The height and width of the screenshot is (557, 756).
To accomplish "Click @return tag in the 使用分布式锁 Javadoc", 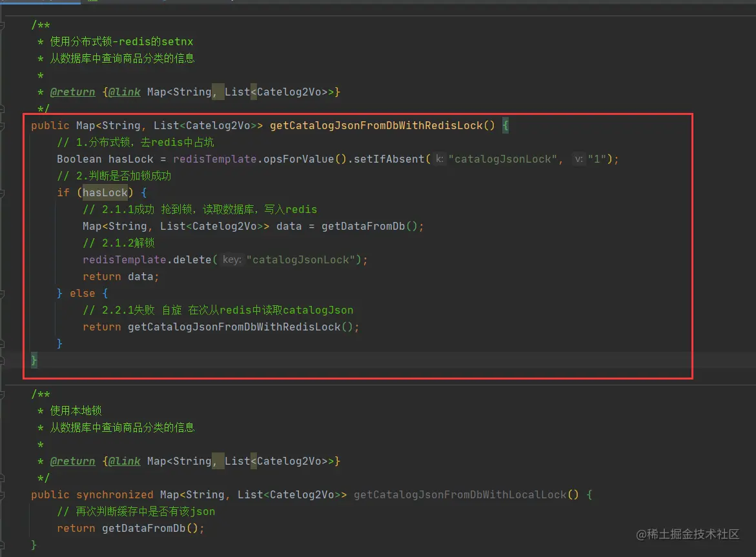I will coord(73,92).
